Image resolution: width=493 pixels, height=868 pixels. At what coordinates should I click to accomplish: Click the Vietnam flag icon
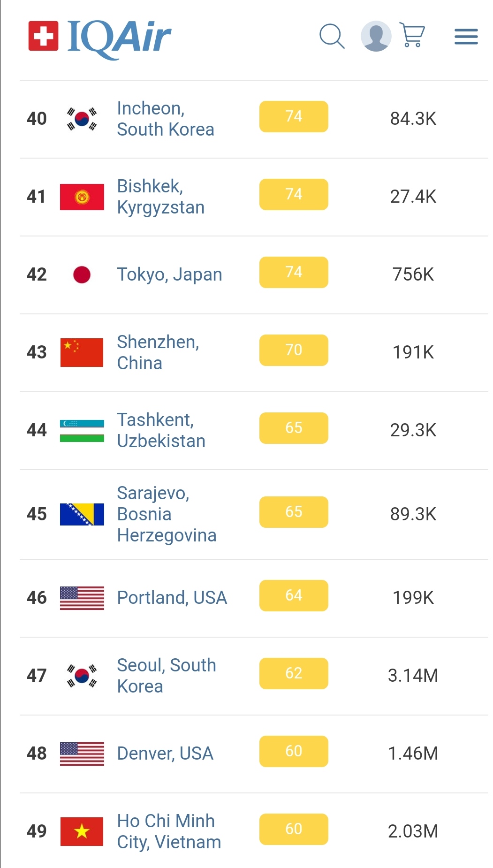82,831
